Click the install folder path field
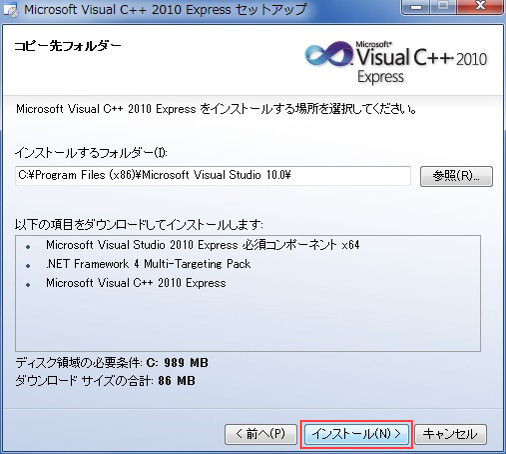This screenshot has height=454, width=506. (x=213, y=176)
